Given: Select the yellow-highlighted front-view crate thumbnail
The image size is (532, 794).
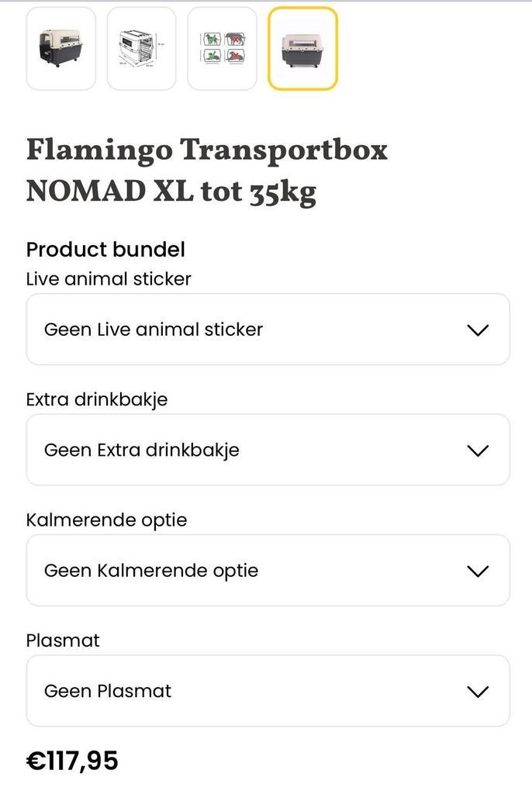Looking at the screenshot, I should (302, 48).
